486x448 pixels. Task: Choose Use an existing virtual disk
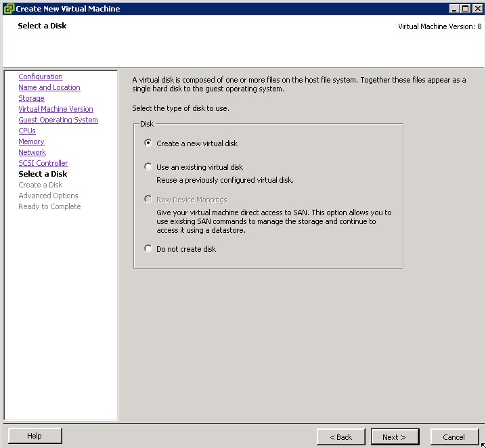[x=149, y=167]
